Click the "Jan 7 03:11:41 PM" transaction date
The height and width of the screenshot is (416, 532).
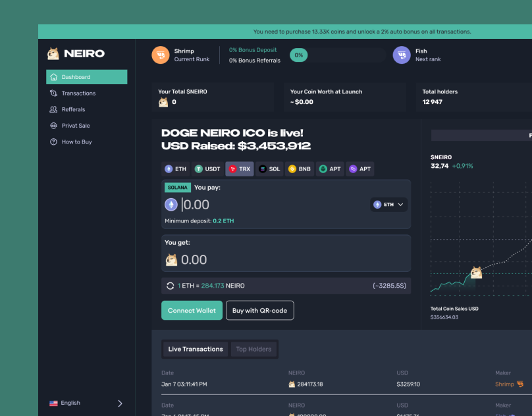184,384
